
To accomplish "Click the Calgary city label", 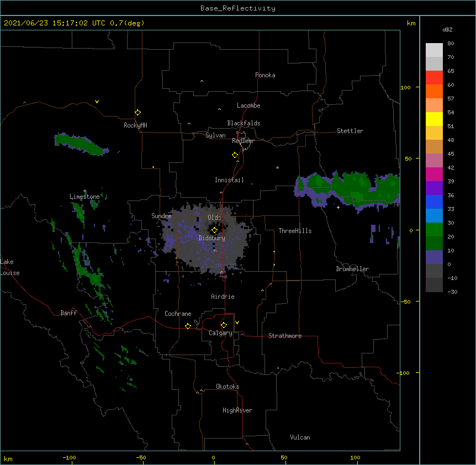I will (220, 333).
